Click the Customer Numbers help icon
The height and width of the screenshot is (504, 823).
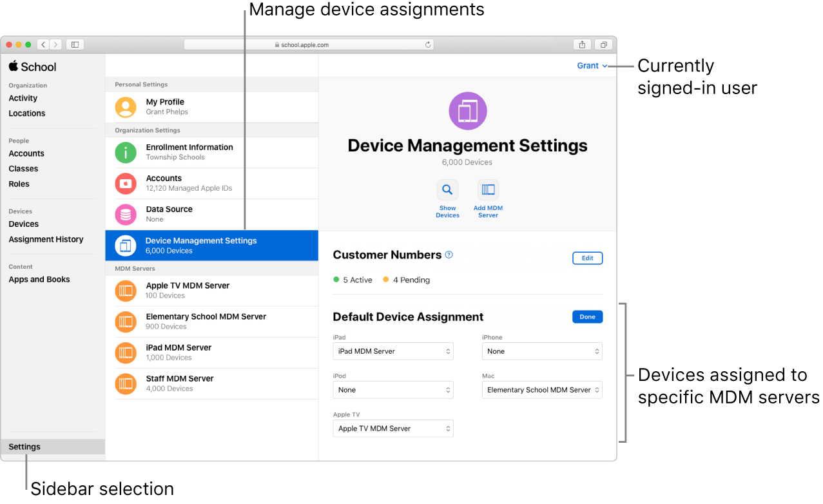(x=449, y=255)
